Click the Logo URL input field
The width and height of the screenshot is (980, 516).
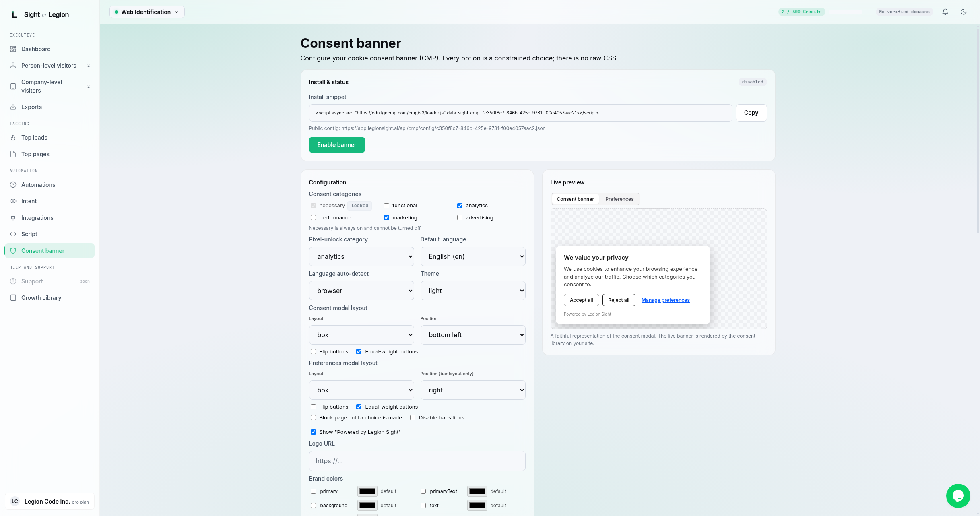coord(417,461)
